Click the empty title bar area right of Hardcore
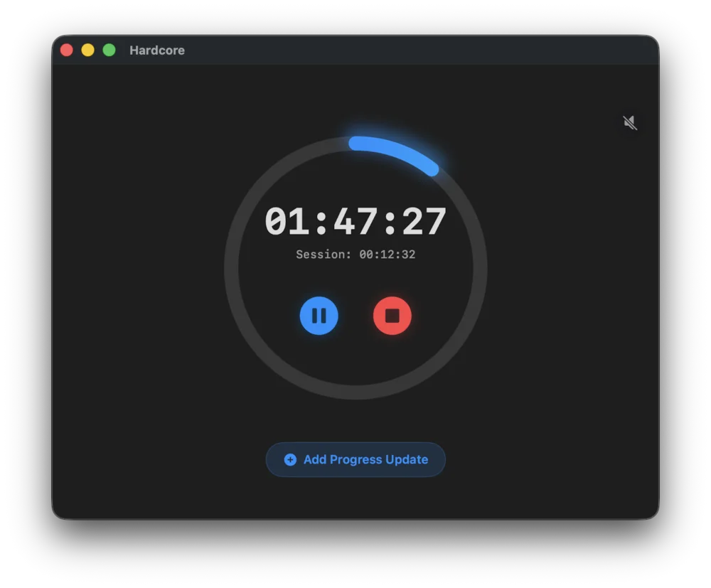The image size is (711, 588). tap(427, 50)
